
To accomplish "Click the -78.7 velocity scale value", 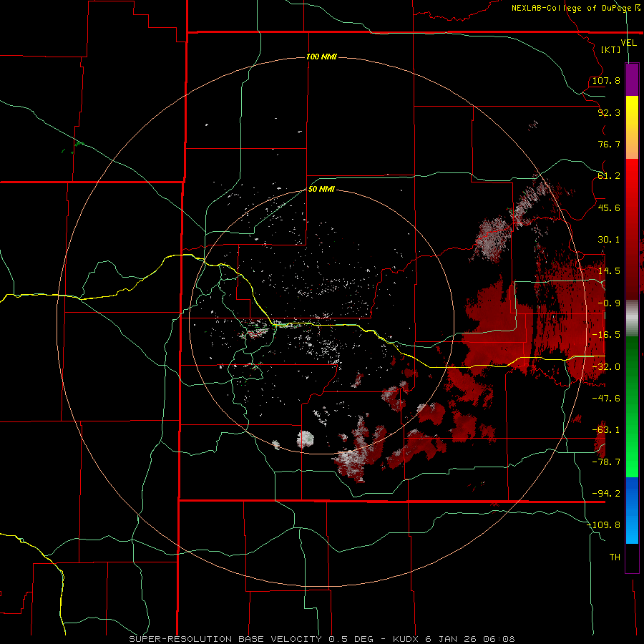I will click(606, 462).
